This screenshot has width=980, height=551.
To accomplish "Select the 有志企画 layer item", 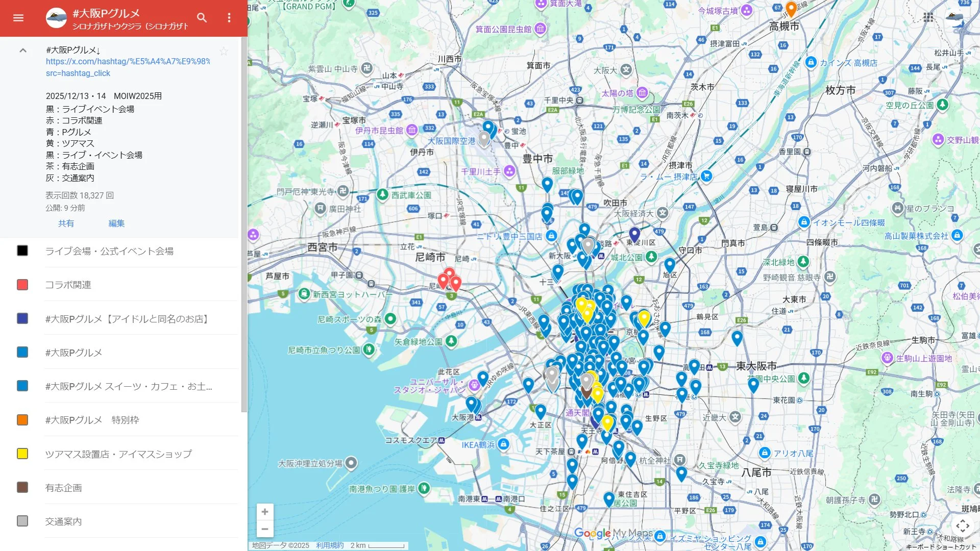I will click(x=63, y=488).
